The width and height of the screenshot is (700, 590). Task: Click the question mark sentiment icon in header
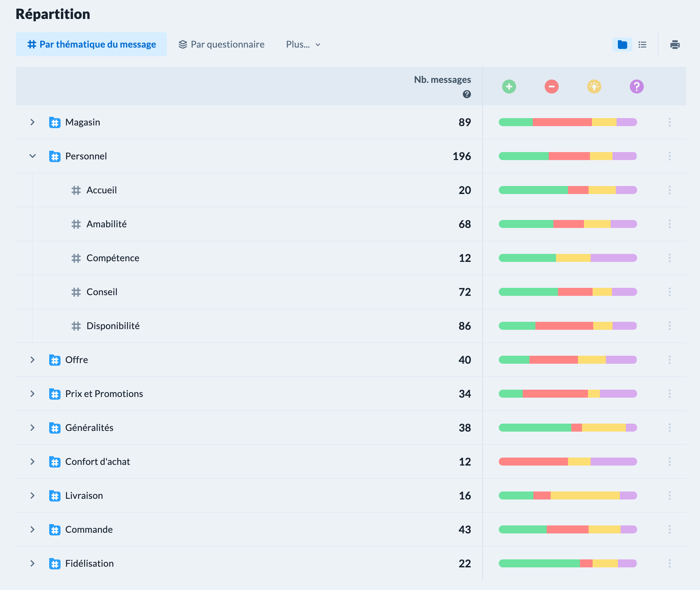[636, 87]
